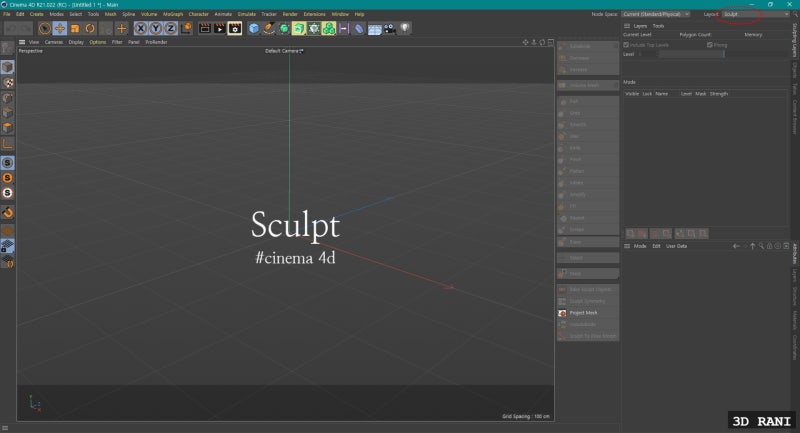The width and height of the screenshot is (800, 433).
Task: Select the Spline Pen tool icon
Action: coord(269,29)
